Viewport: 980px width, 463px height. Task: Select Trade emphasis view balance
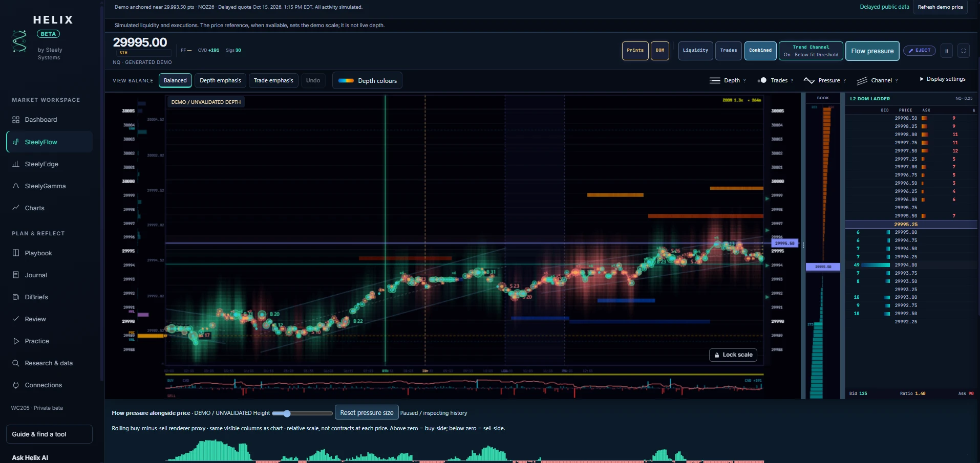tap(273, 80)
